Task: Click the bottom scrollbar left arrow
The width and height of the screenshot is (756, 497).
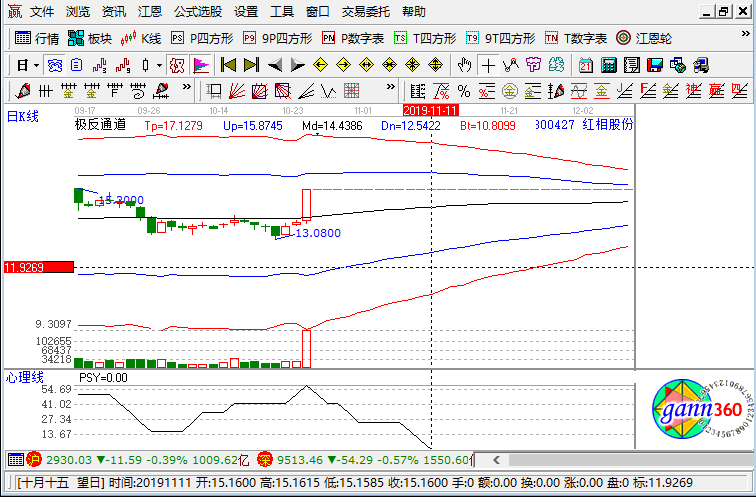Action: click(x=496, y=460)
